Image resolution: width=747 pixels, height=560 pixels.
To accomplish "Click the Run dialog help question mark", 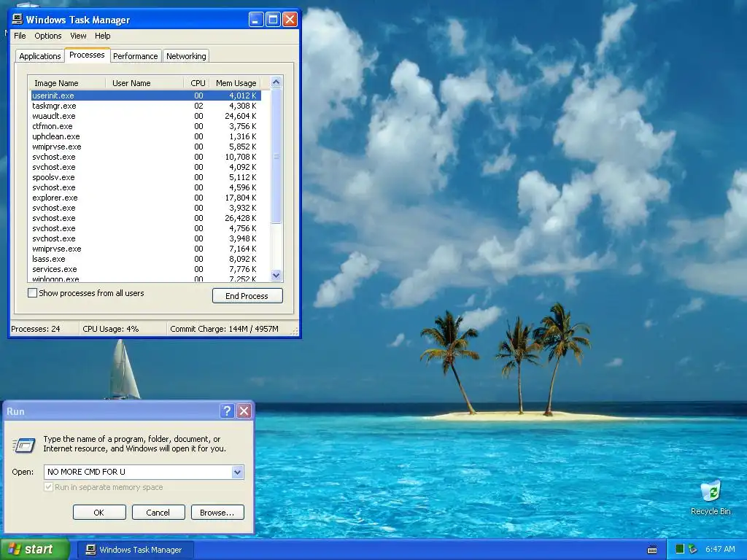I will 227,411.
